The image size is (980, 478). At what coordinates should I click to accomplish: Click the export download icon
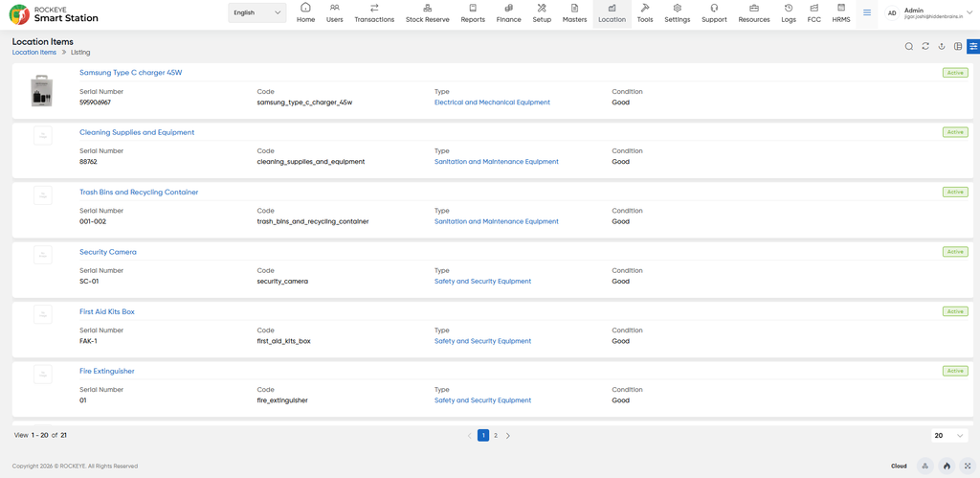pos(942,46)
